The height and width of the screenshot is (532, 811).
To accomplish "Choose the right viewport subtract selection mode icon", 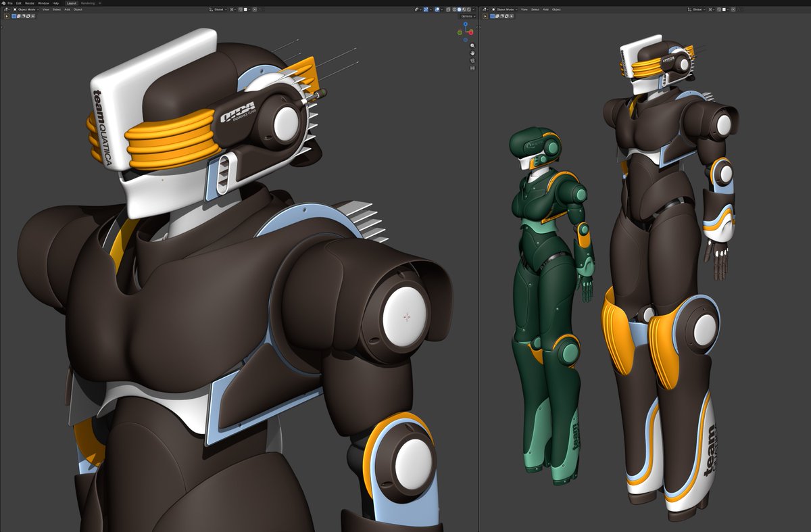I will (x=501, y=16).
